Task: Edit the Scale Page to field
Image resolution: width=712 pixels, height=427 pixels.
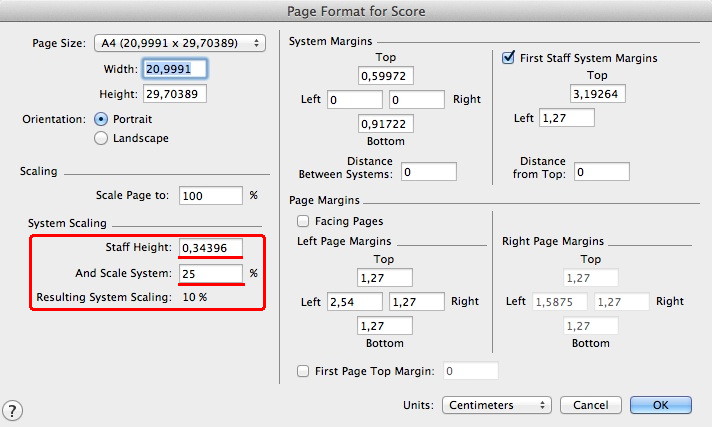Action: (211, 195)
